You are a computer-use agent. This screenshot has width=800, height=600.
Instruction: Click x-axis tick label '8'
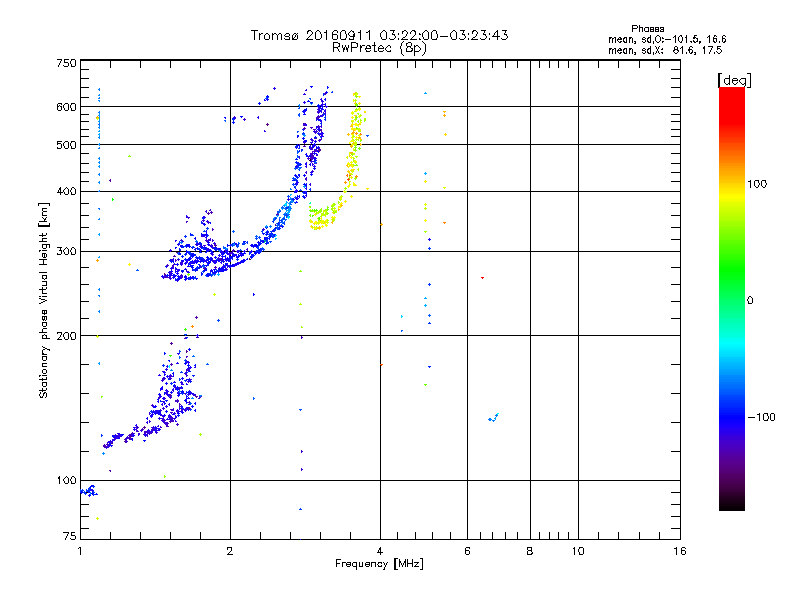(530, 551)
